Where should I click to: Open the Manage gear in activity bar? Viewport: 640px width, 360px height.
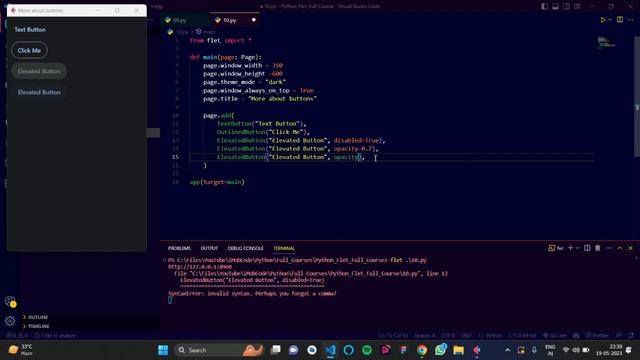10,321
